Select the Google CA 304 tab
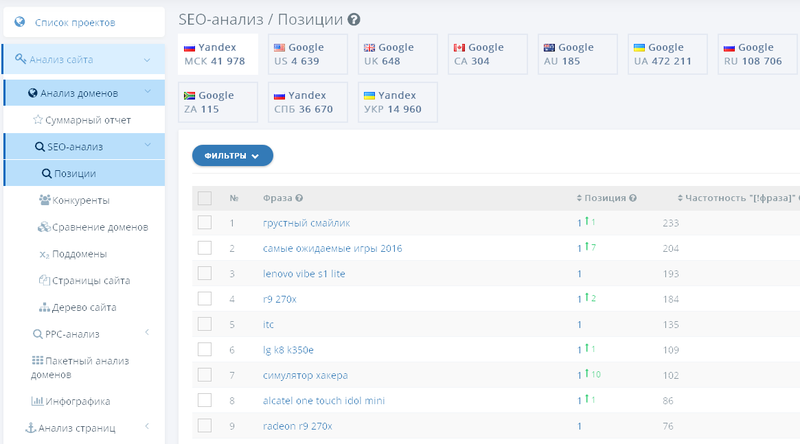 point(488,54)
